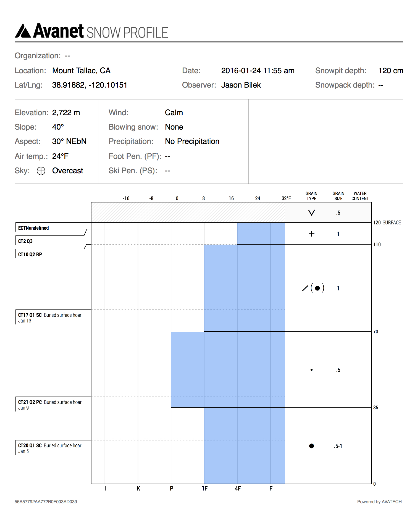Open the CT21 Q2 PC Jan 9 note
Image resolution: width=420 pixels, height=514 pixels.
point(50,405)
